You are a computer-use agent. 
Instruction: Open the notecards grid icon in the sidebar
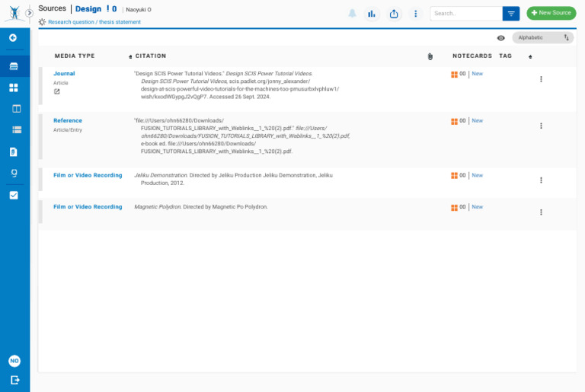coord(14,88)
